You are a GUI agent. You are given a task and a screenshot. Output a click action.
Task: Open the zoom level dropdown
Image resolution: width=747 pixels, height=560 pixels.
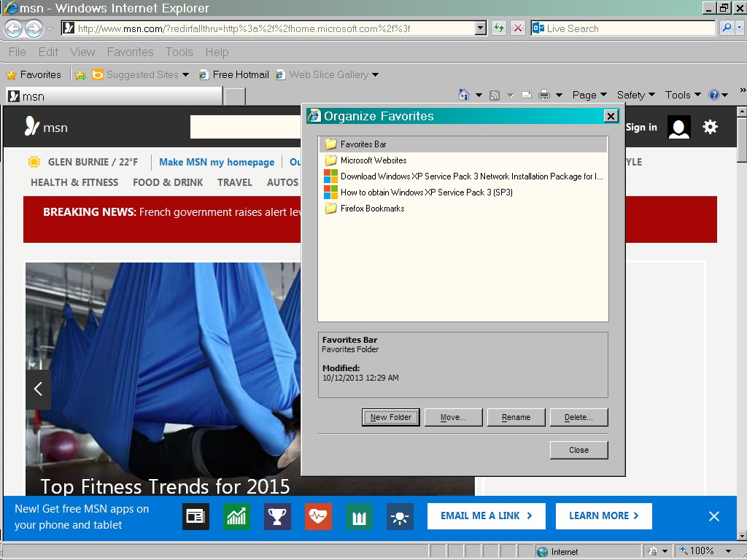click(x=728, y=551)
